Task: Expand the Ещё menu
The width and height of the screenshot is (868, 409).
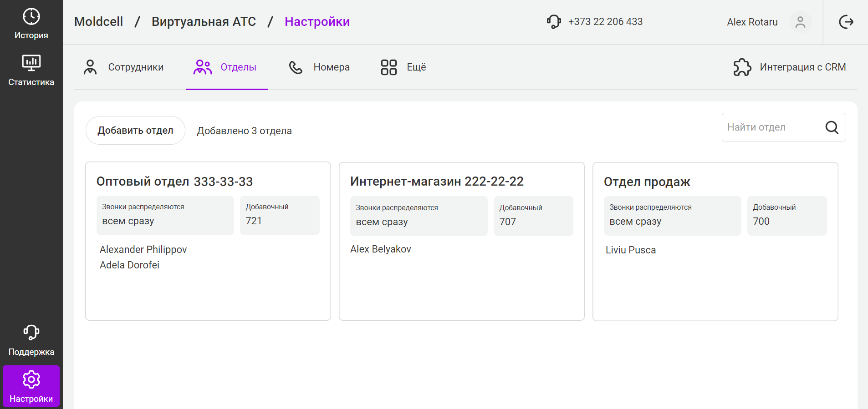Action: [x=403, y=67]
